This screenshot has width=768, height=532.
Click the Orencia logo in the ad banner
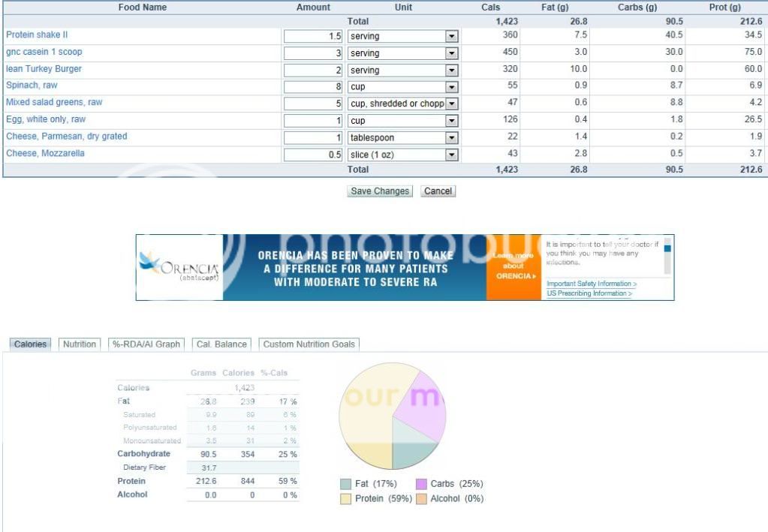(179, 266)
